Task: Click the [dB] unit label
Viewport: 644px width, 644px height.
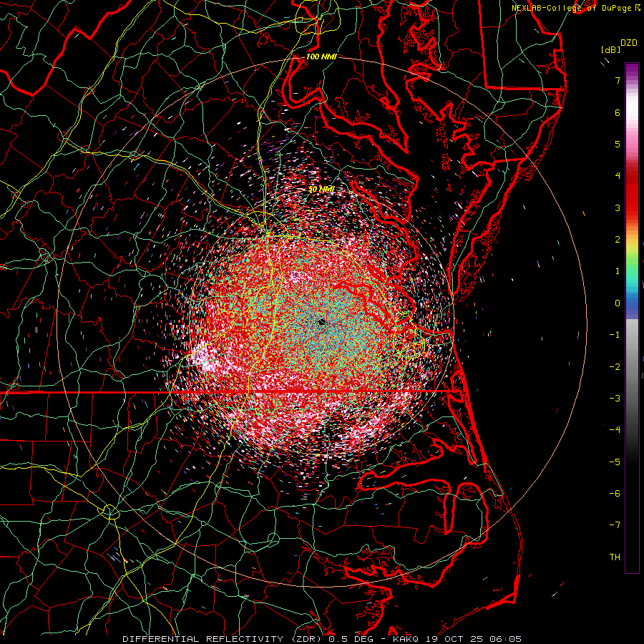Action: pos(611,49)
